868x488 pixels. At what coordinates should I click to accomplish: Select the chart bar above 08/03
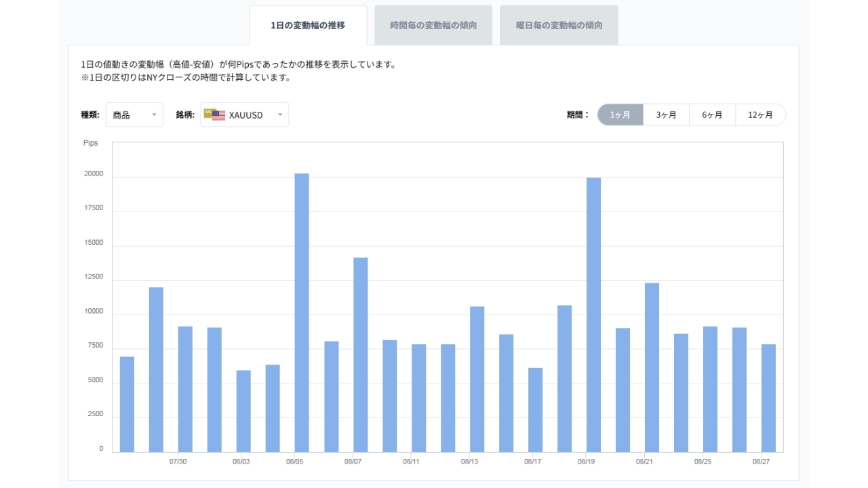pos(243,411)
